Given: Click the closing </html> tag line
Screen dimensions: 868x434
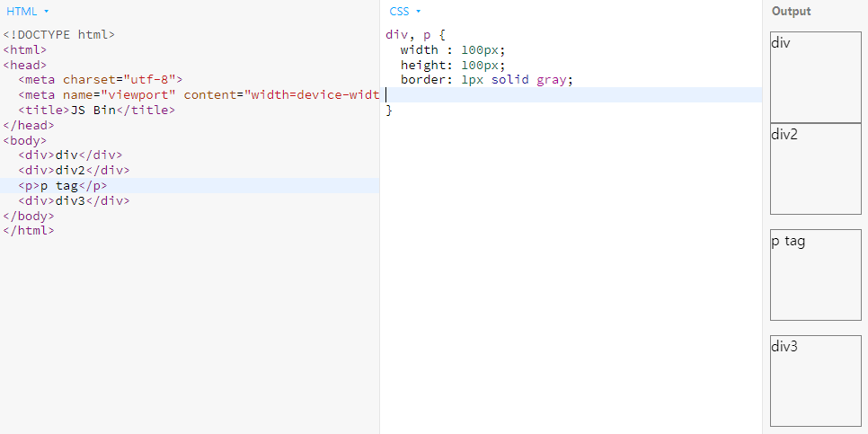Looking at the screenshot, I should click(29, 230).
